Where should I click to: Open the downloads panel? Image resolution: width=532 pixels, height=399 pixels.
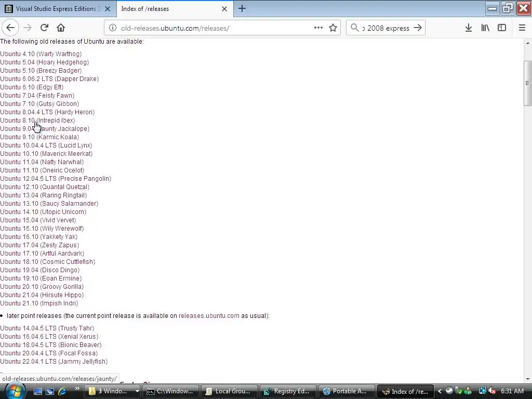(469, 28)
